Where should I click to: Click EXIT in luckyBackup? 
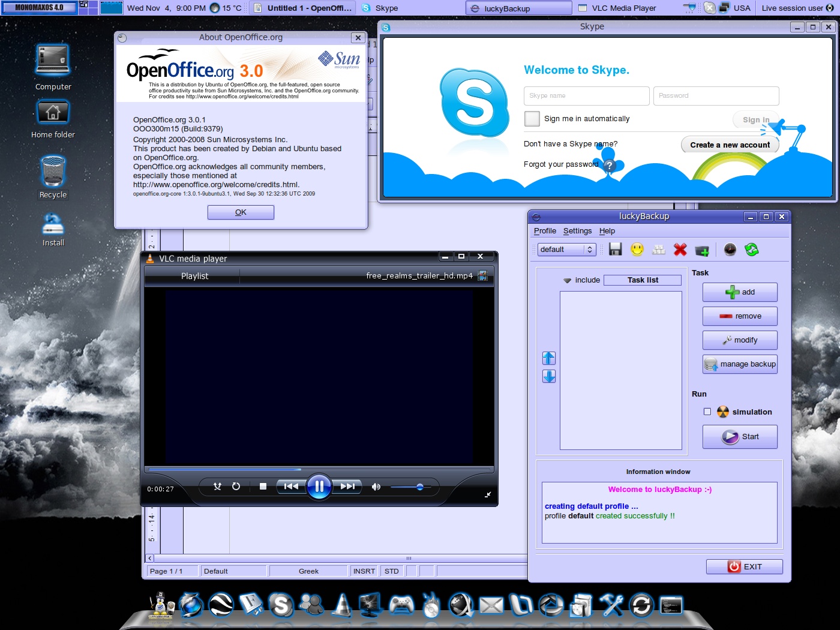[x=745, y=566]
